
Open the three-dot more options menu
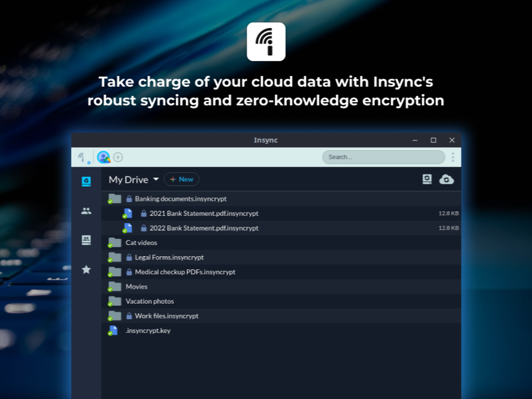(x=453, y=157)
